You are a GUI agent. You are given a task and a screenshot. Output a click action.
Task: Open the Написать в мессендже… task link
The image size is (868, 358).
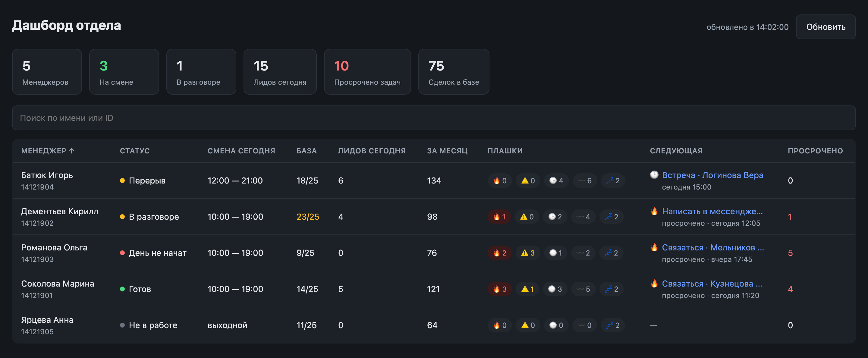pyautogui.click(x=712, y=211)
